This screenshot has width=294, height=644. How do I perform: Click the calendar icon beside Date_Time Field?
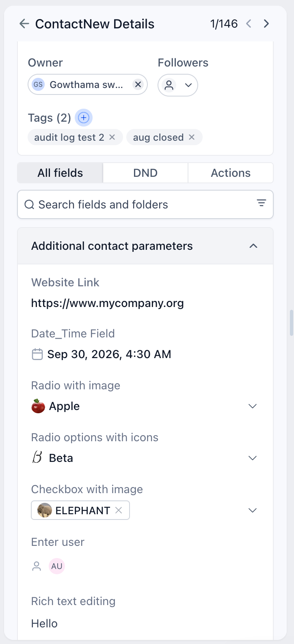(x=37, y=354)
